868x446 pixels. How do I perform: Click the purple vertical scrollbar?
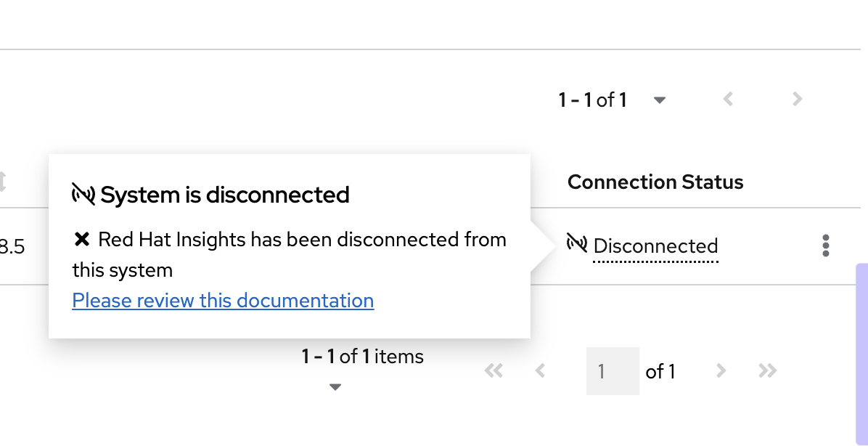click(x=862, y=349)
